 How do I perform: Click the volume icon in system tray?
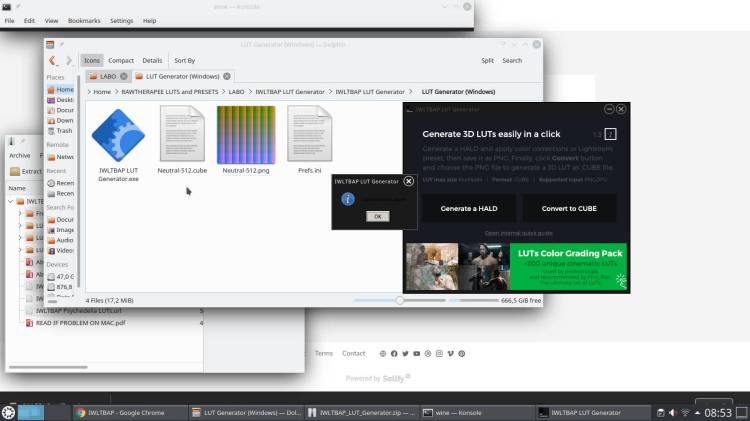(673, 413)
